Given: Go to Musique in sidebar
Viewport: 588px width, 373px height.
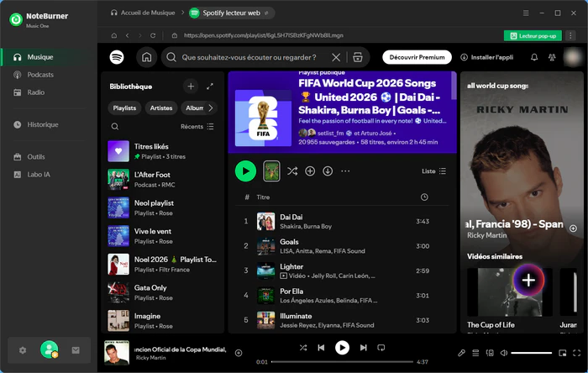Looking at the screenshot, I should click(x=49, y=57).
